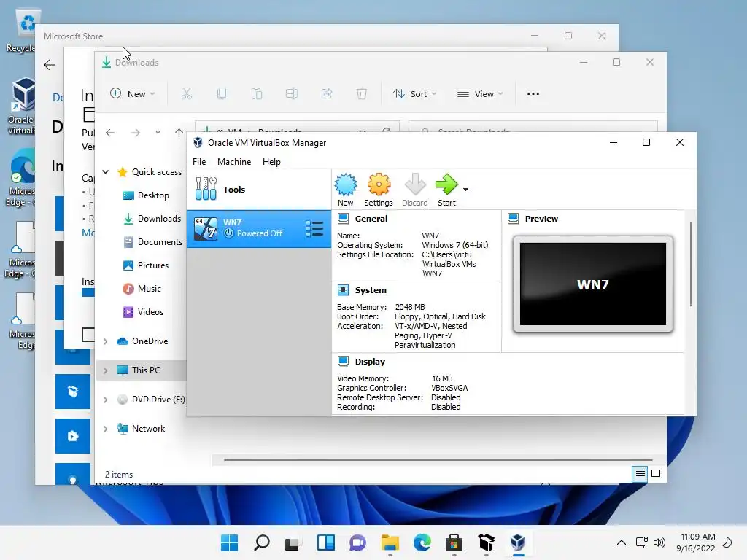
Task: Click the Share icon in Explorer toolbar
Action: (327, 94)
